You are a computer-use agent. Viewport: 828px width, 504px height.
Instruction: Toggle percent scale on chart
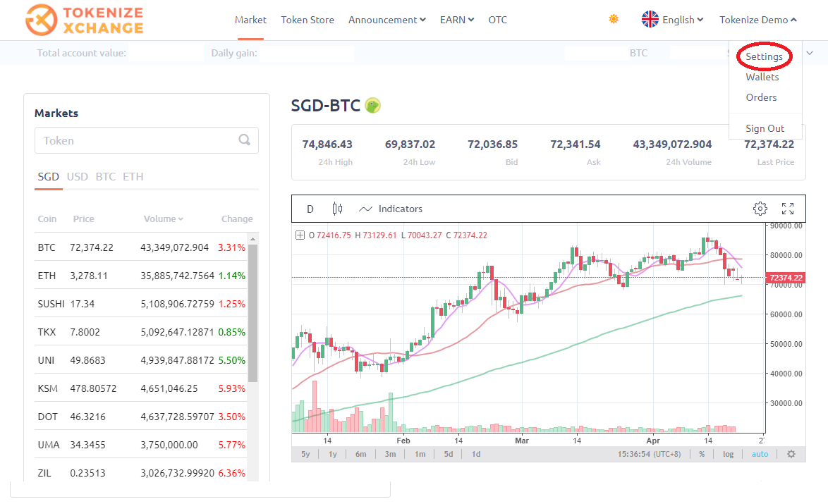(702, 454)
